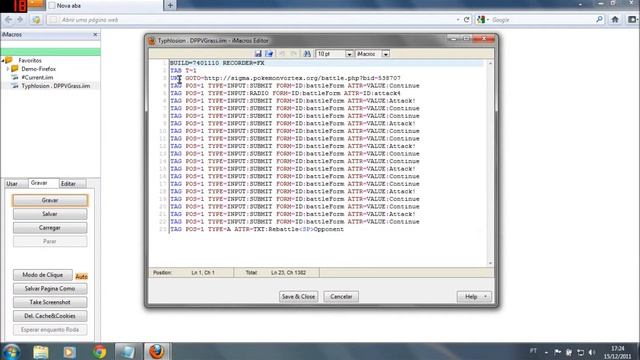Viewport: 640px width, 360px height.
Task: Click the Carregar button
Action: 50,228
